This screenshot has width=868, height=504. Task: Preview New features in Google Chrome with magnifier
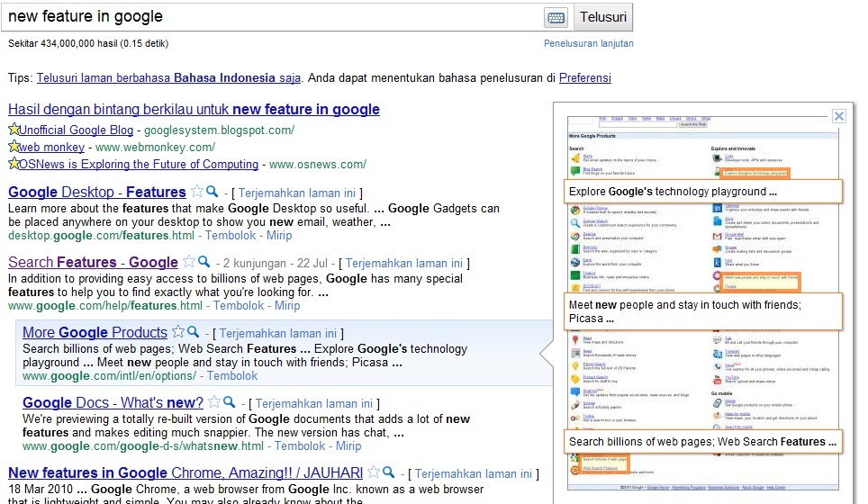tap(389, 472)
